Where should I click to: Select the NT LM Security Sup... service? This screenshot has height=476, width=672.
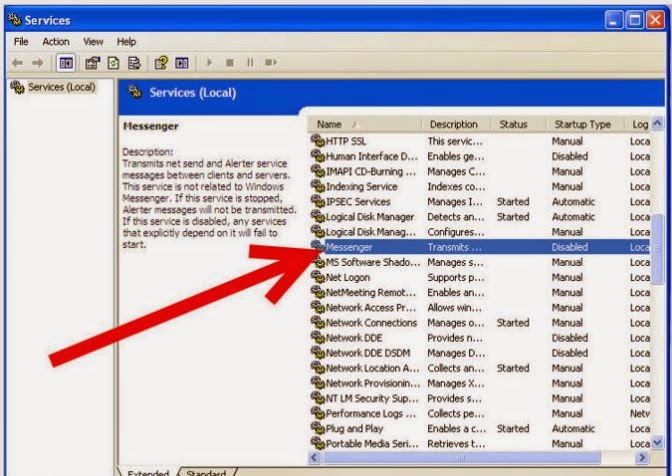(372, 398)
